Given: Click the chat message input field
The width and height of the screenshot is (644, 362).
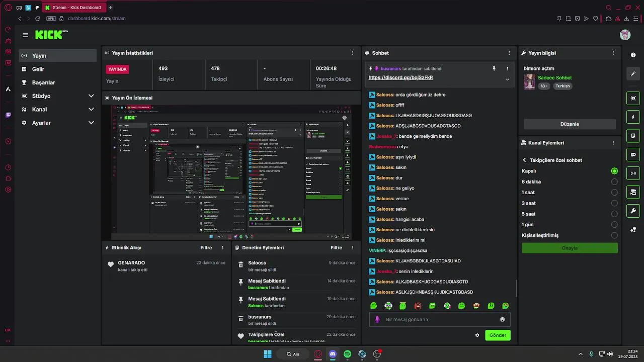Looking at the screenshot, I should pyautogui.click(x=440, y=319).
